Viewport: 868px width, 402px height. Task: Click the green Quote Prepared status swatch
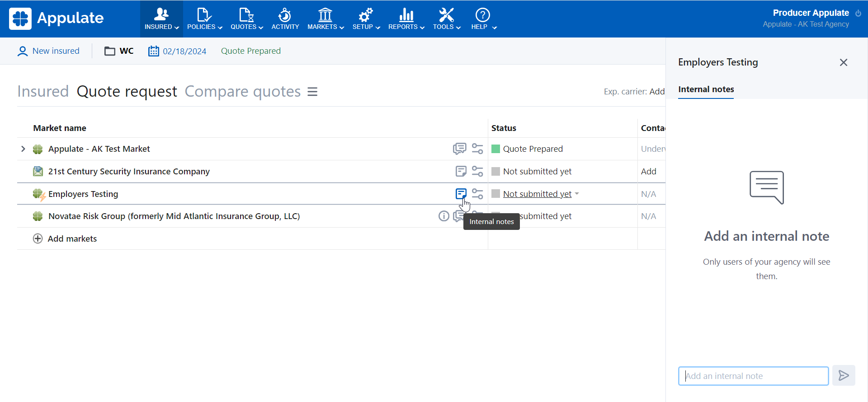tap(496, 149)
